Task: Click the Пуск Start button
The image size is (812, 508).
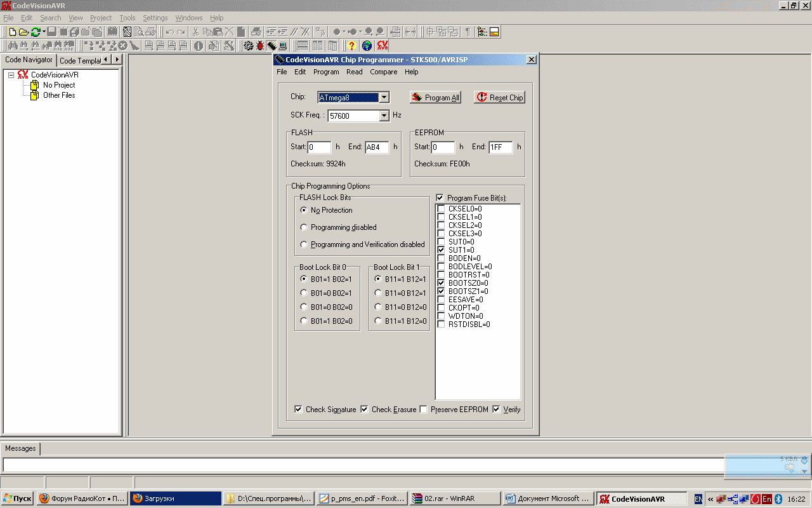Action: (18, 499)
